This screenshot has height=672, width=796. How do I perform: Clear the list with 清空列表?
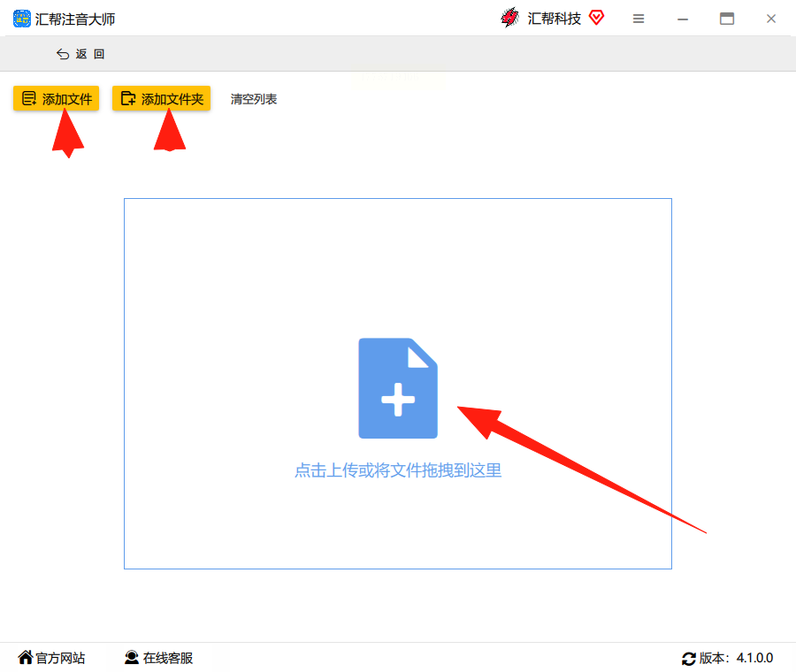coord(254,99)
